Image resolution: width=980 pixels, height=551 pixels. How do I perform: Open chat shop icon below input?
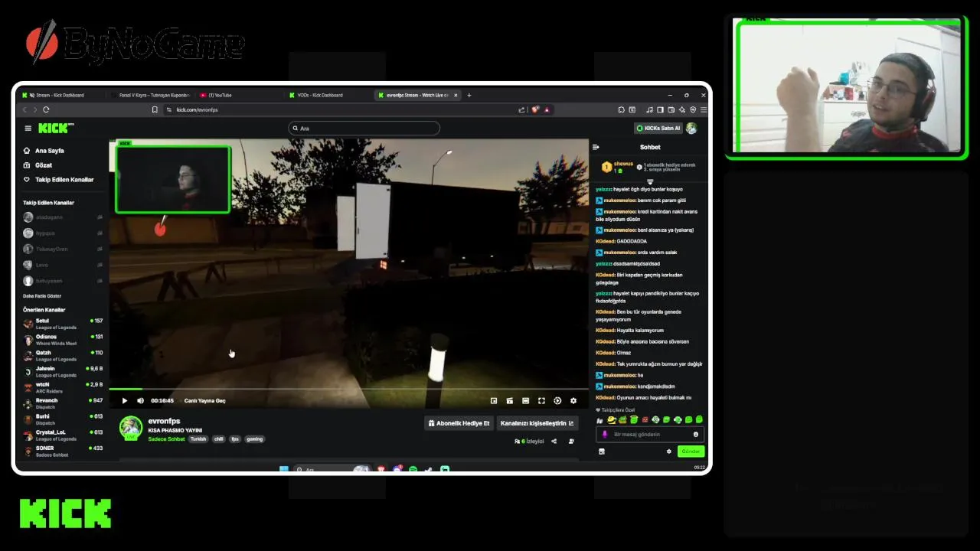click(602, 452)
